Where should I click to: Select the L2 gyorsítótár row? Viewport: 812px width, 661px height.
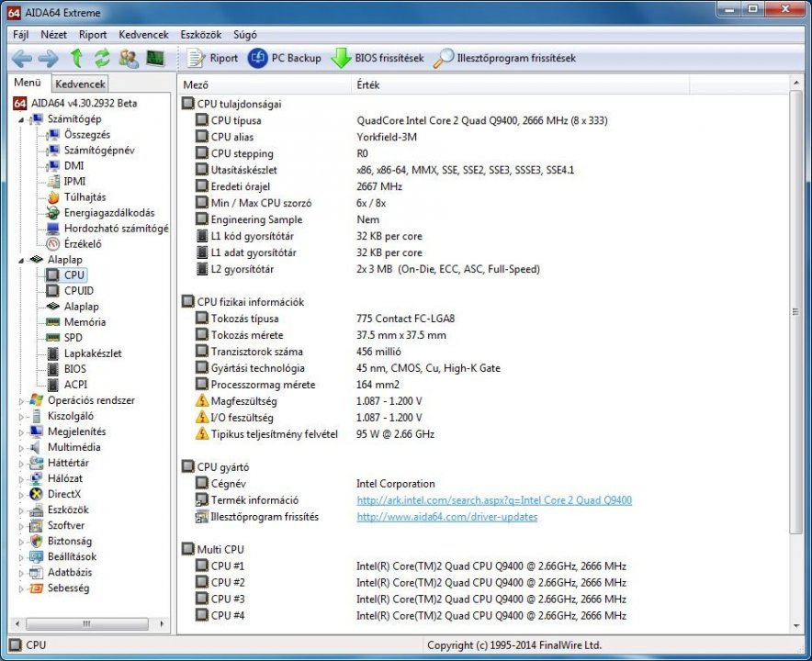[x=484, y=269]
